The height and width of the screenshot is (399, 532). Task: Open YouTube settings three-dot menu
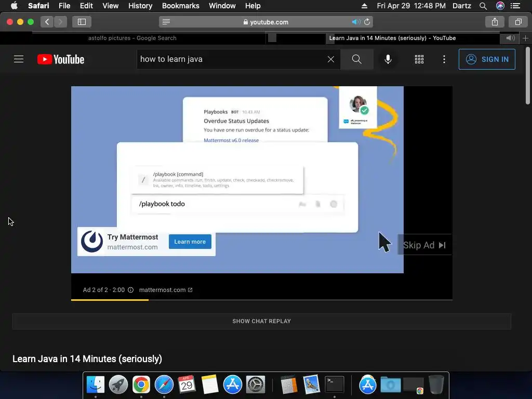point(444,59)
